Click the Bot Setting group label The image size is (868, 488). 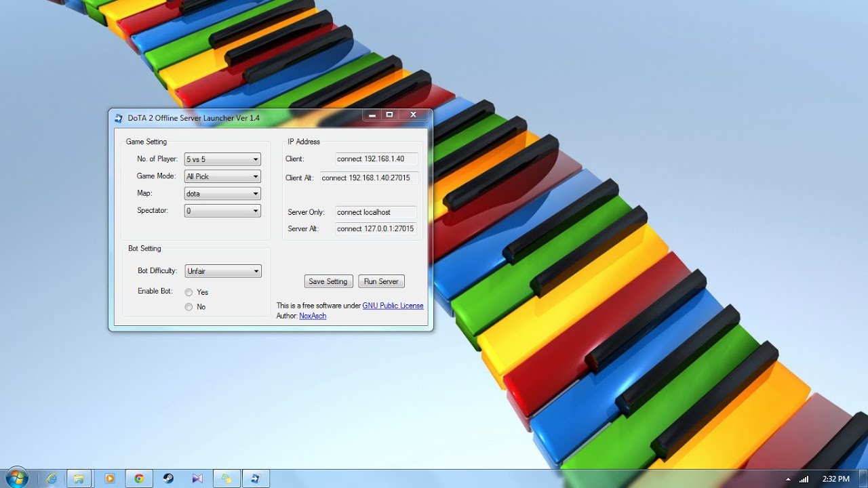[144, 248]
